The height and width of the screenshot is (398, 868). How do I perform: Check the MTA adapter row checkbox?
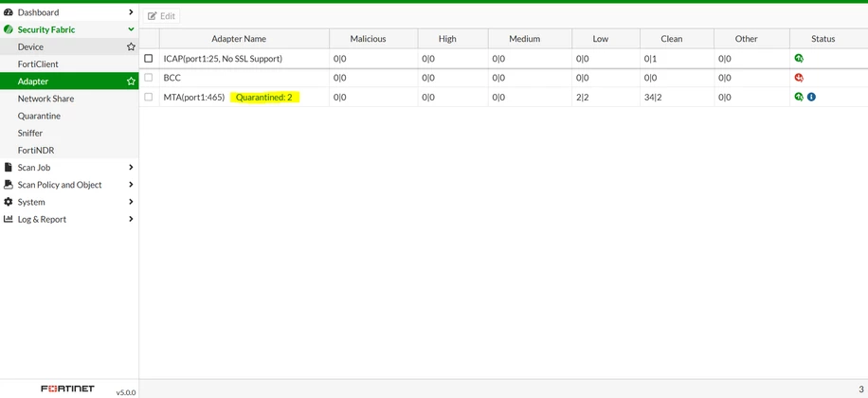[x=149, y=97]
